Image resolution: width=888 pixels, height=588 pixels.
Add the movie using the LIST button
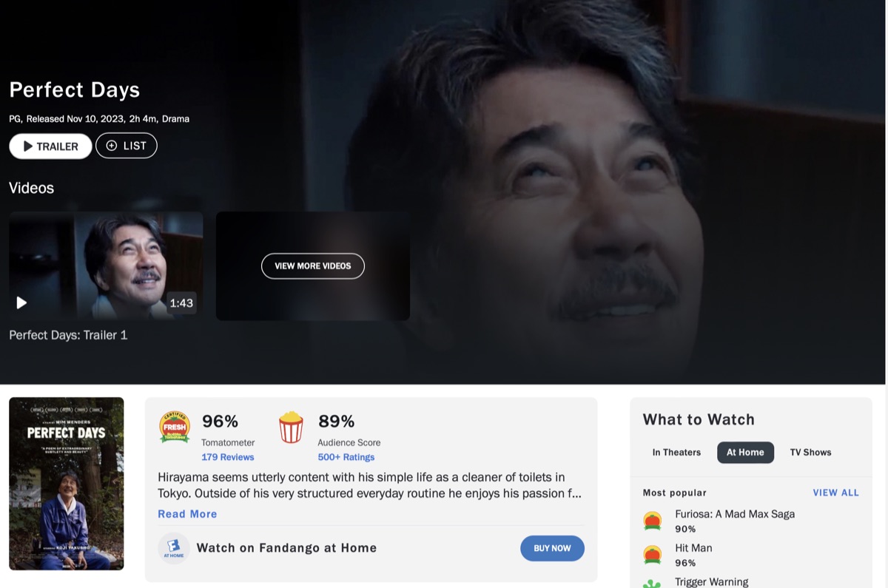point(127,146)
